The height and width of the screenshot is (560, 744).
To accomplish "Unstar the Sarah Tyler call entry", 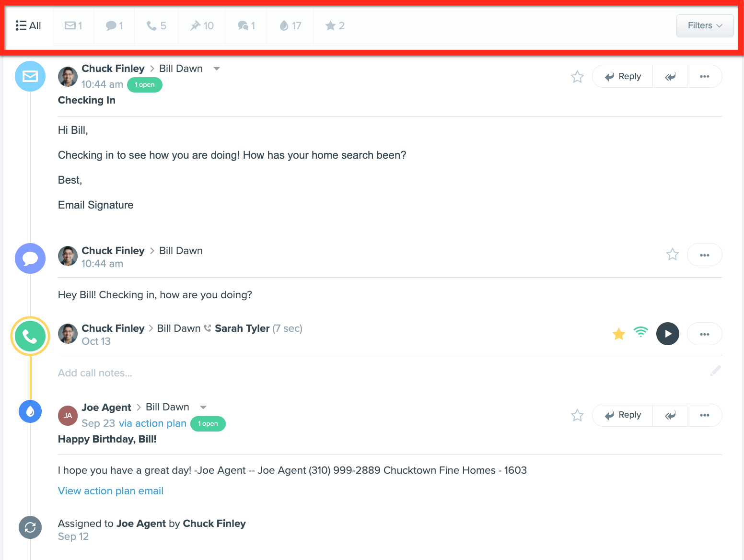I will 619,334.
